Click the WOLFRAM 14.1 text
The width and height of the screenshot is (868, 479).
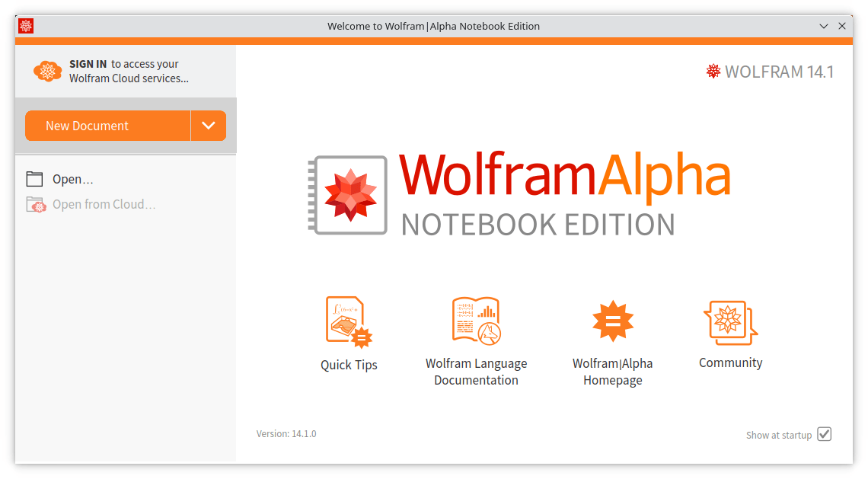tap(779, 72)
